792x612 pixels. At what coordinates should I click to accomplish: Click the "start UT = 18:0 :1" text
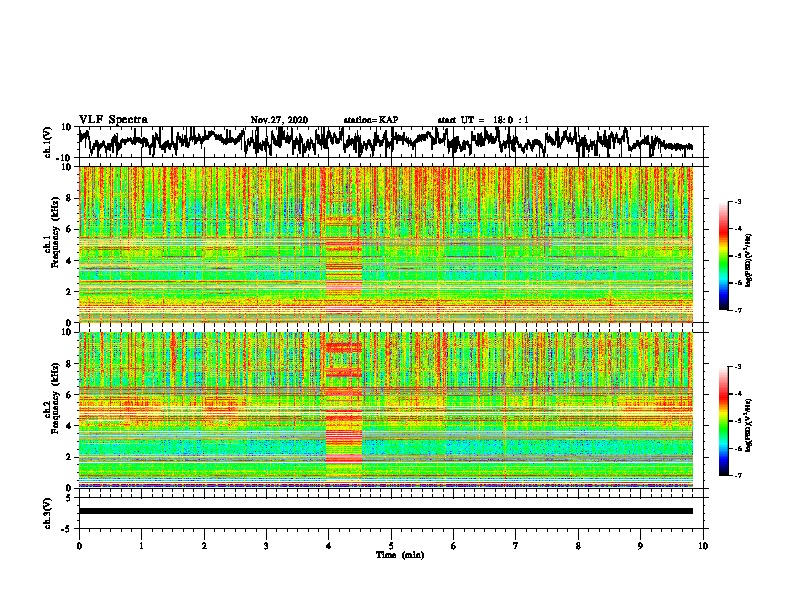(x=483, y=120)
